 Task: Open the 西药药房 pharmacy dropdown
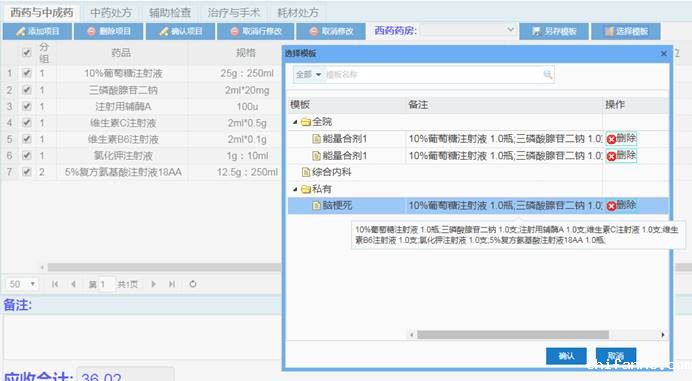(467, 30)
